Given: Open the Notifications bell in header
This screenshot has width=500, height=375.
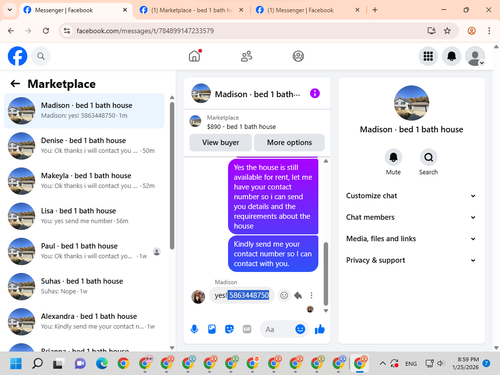Looking at the screenshot, I should pos(451,56).
